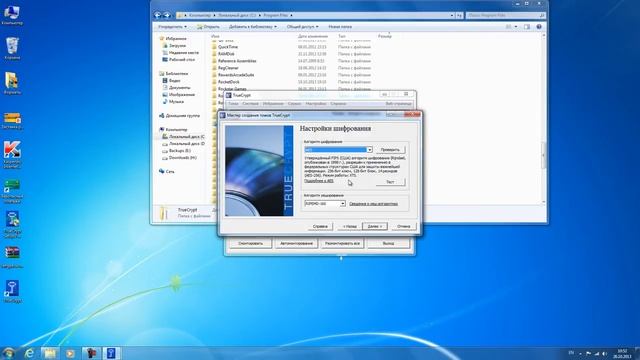
Task: Click the Explorer help icon
Action: pos(539,27)
